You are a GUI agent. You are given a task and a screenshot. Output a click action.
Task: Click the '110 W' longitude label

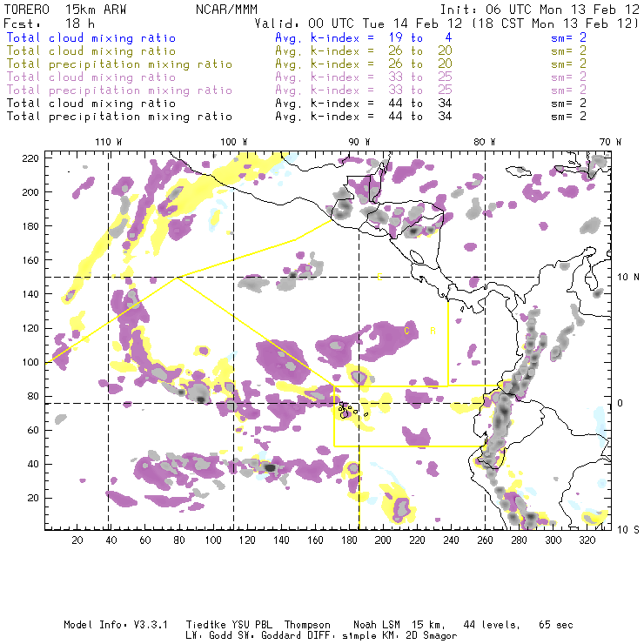click(109, 142)
